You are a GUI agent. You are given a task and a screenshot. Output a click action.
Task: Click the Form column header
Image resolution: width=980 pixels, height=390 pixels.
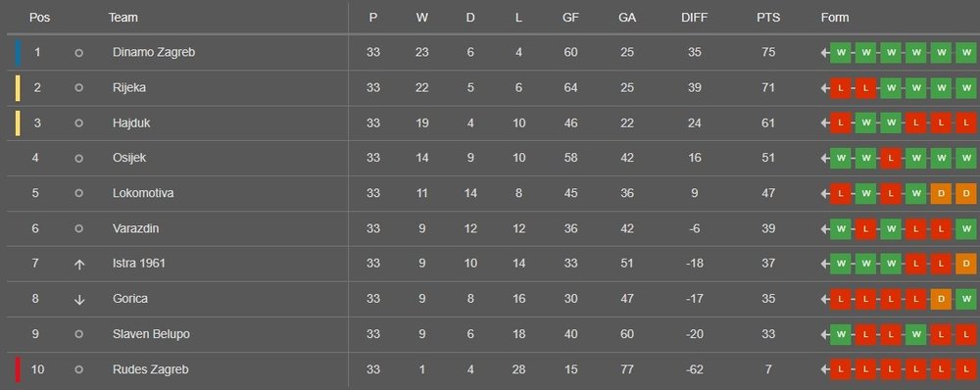click(834, 18)
